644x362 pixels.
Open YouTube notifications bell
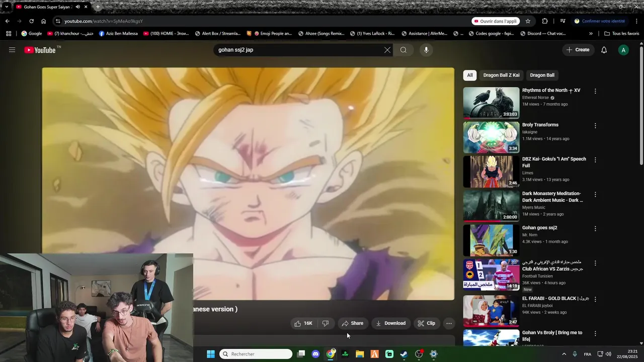[x=604, y=50]
